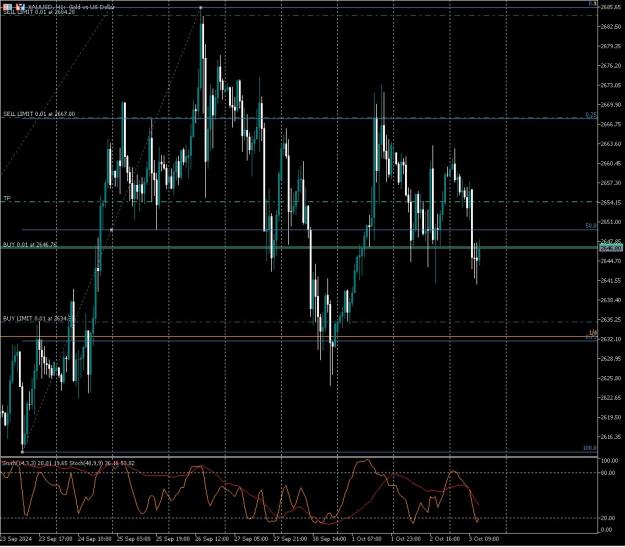
Task: Click the Fibonacci anchor point at the chart high
Action: coord(200,8)
